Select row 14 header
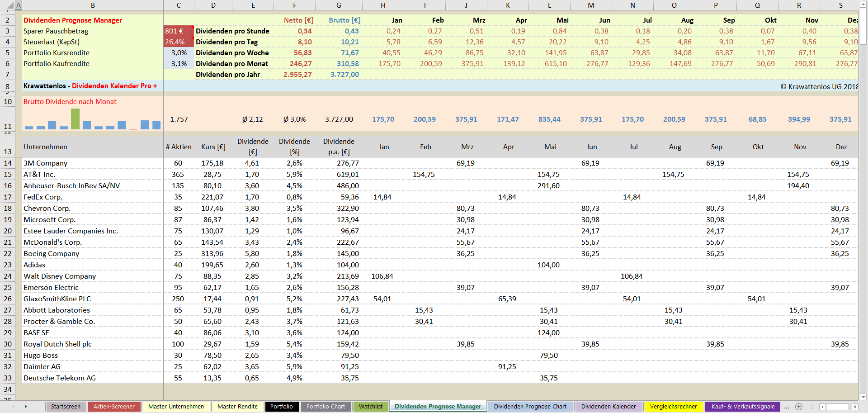Screen dimensions: 868x413 (8, 163)
